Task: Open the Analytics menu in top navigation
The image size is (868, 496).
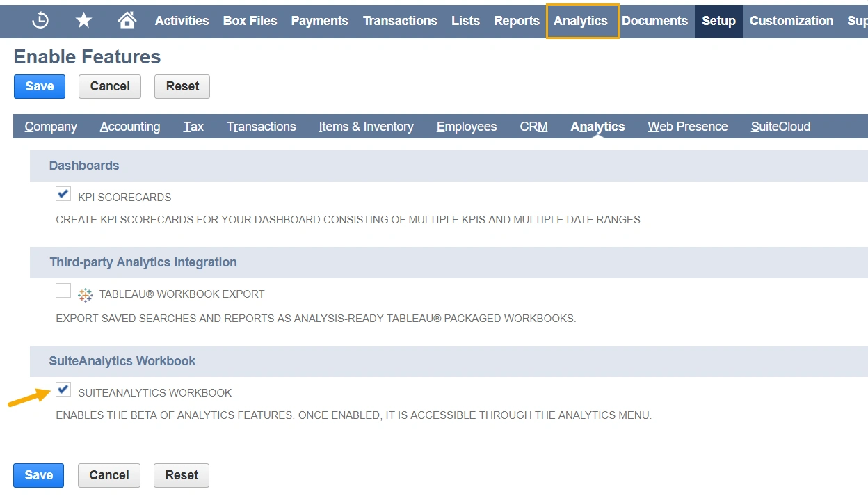Action: (x=581, y=21)
